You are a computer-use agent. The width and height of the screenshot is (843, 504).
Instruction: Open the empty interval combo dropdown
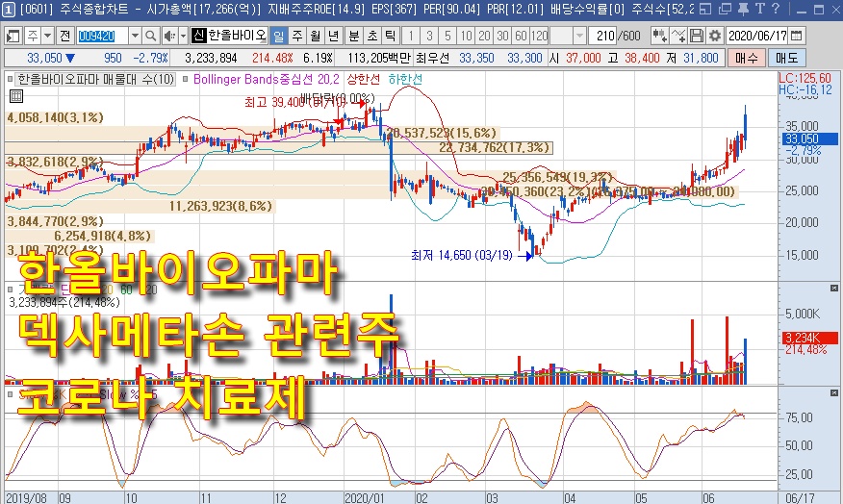579,36
